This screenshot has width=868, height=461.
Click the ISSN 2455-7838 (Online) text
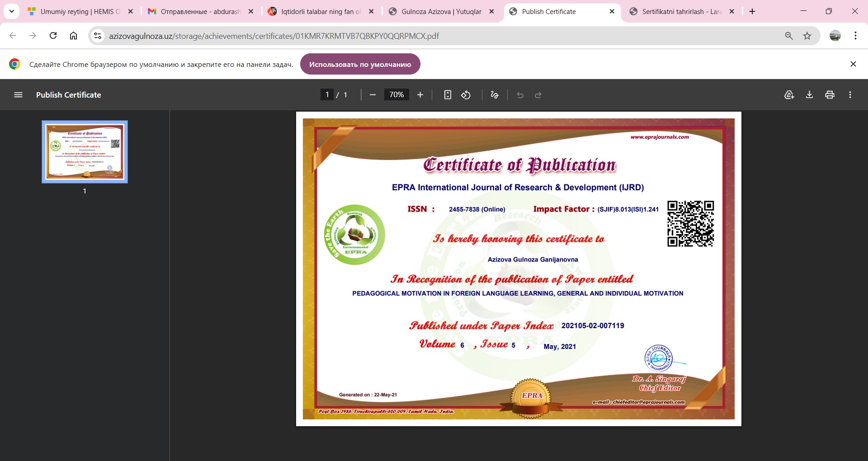point(477,209)
